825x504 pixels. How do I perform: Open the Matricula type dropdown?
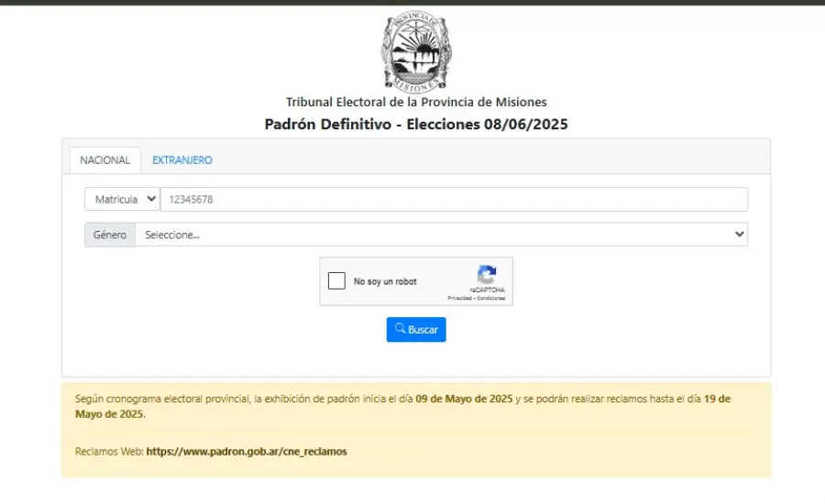(122, 200)
